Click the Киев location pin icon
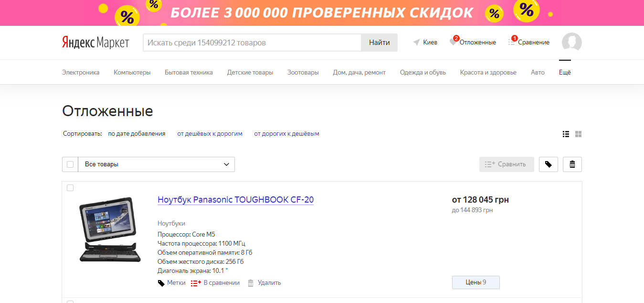Viewport: 644px width, 303px height. click(x=416, y=42)
